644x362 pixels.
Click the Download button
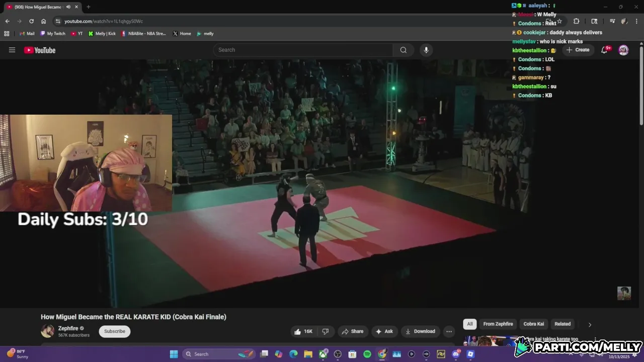tap(420, 331)
